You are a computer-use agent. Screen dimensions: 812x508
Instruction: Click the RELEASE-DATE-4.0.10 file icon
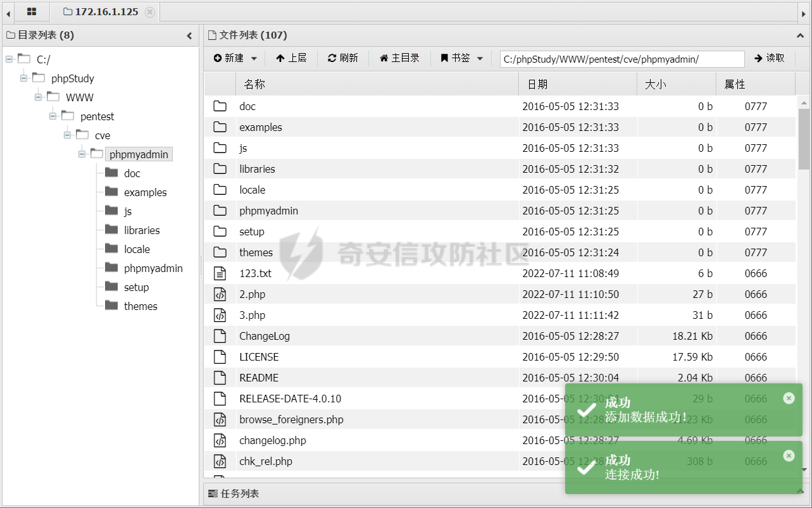220,399
